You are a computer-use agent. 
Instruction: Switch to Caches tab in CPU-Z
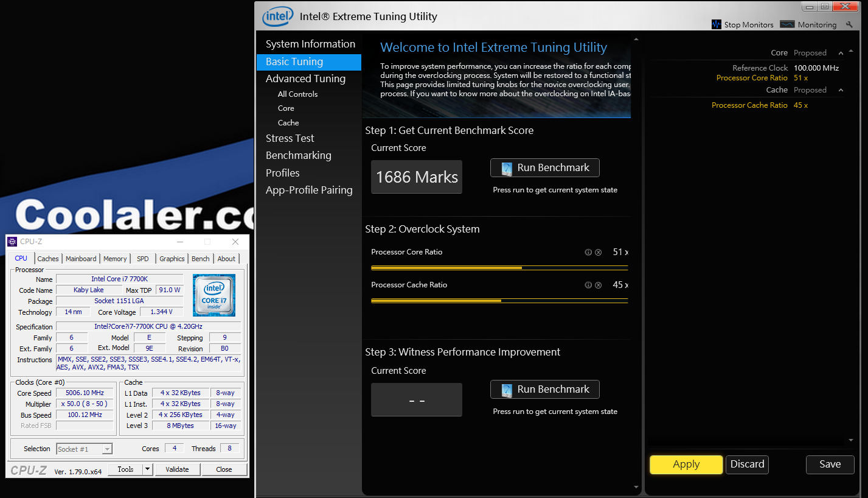coord(48,259)
